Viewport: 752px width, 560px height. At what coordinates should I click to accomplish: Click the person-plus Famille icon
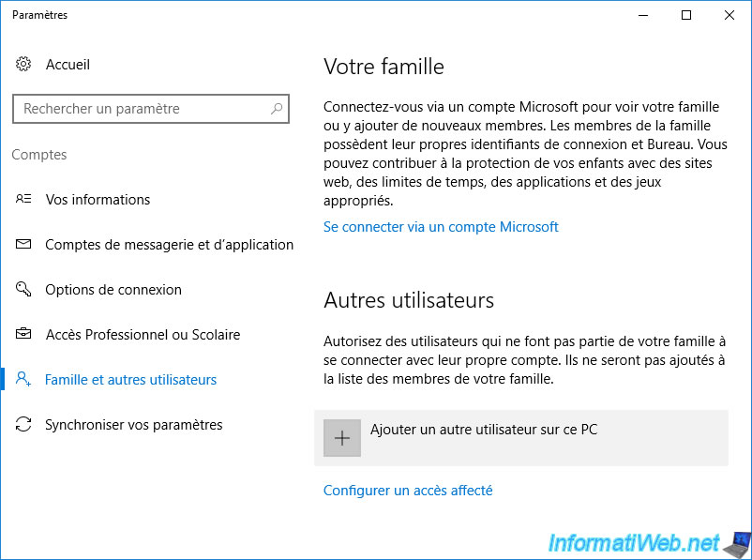click(x=23, y=379)
